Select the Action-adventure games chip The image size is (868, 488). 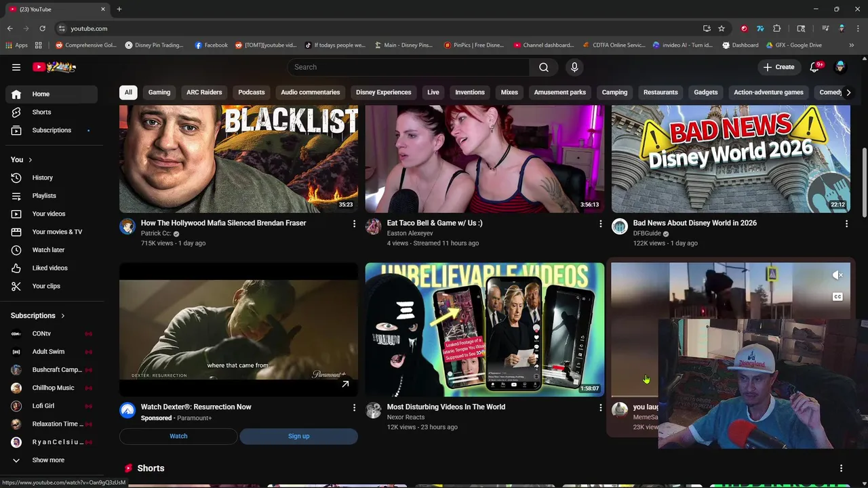tap(768, 92)
